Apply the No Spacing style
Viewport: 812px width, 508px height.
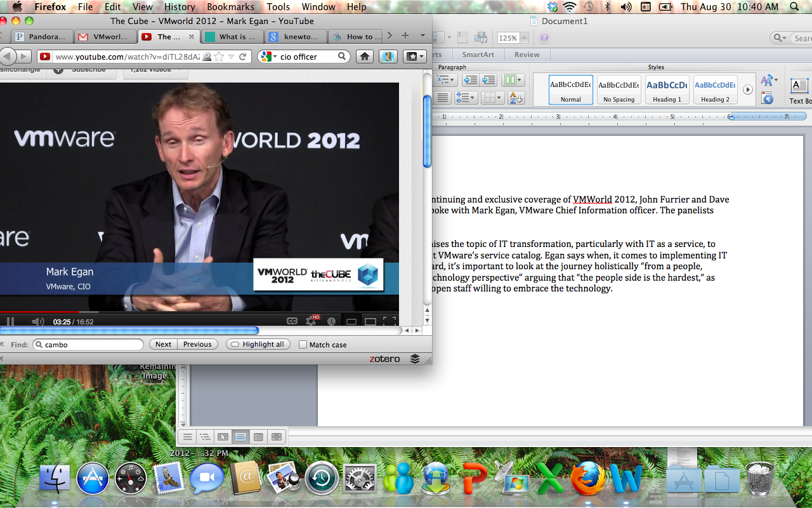point(619,90)
